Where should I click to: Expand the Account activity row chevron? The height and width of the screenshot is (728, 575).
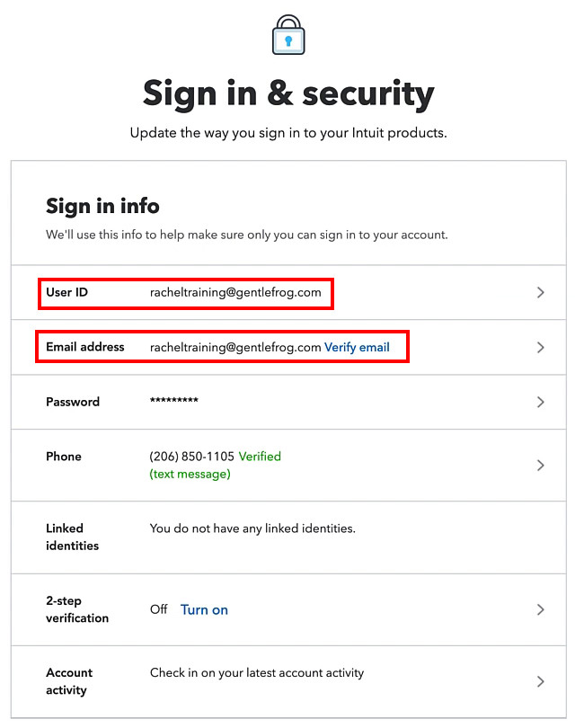[540, 681]
